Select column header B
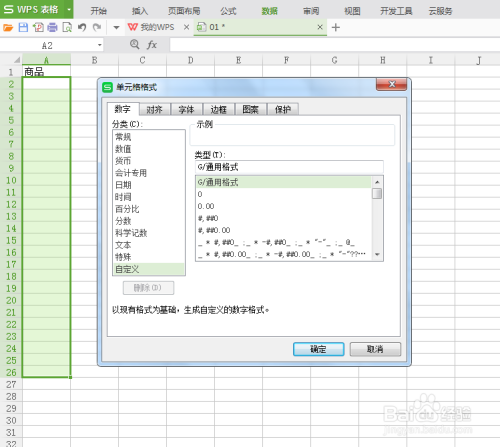The height and width of the screenshot is (447, 500). (94, 60)
